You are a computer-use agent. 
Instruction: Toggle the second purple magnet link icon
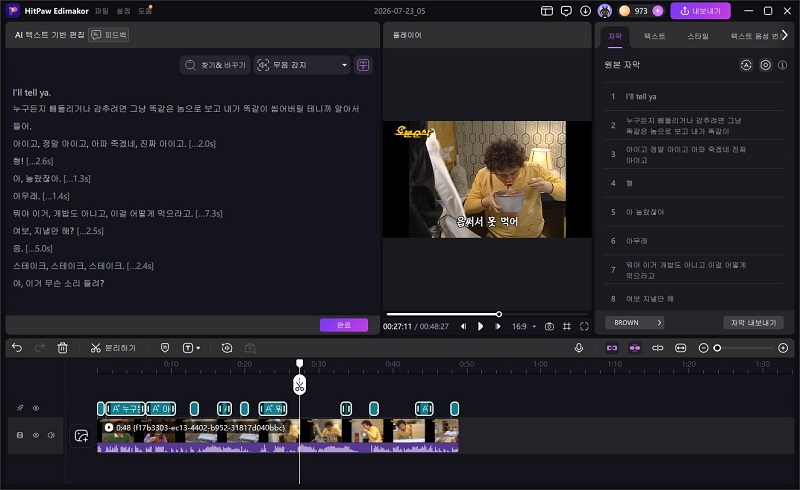[x=635, y=348]
